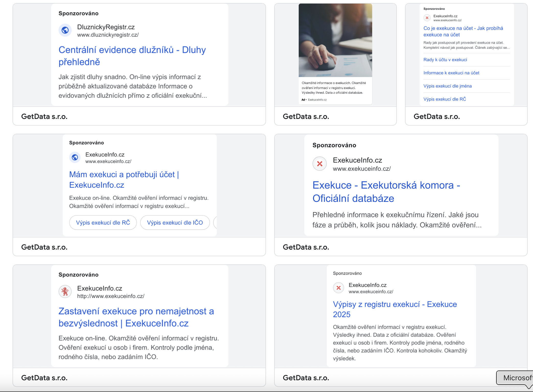Click 'Sponzorováno' label in DluznickyRegistr ad
Image resolution: width=533 pixels, height=392 pixels.
pyautogui.click(x=78, y=13)
